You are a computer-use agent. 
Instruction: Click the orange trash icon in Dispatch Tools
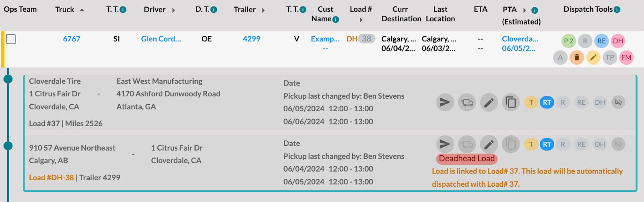576,57
